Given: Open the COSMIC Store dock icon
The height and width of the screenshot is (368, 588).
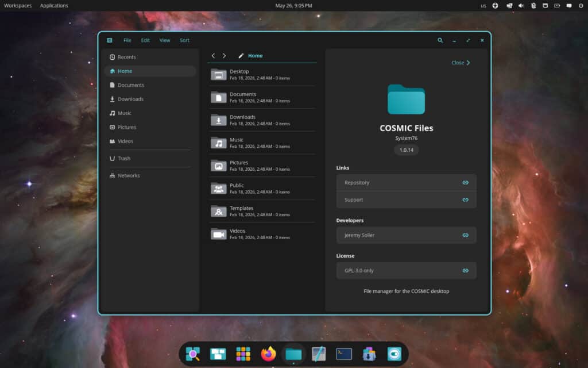Looking at the screenshot, I should 369,354.
